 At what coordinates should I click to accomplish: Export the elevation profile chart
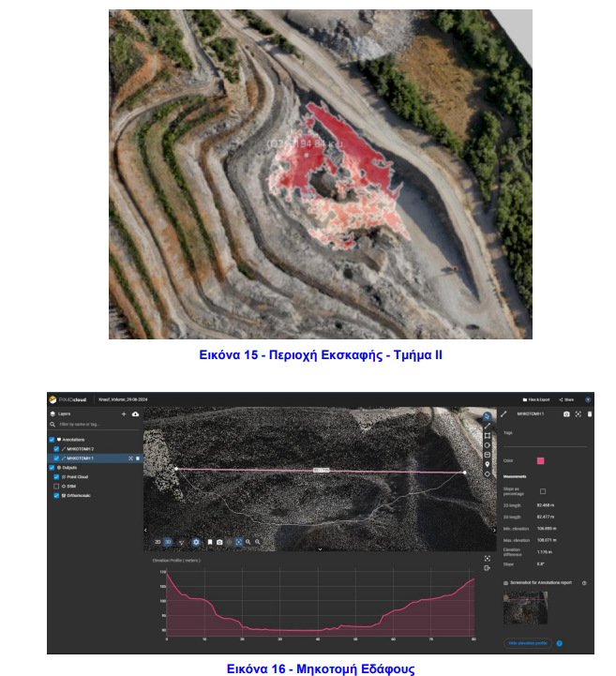point(488,568)
